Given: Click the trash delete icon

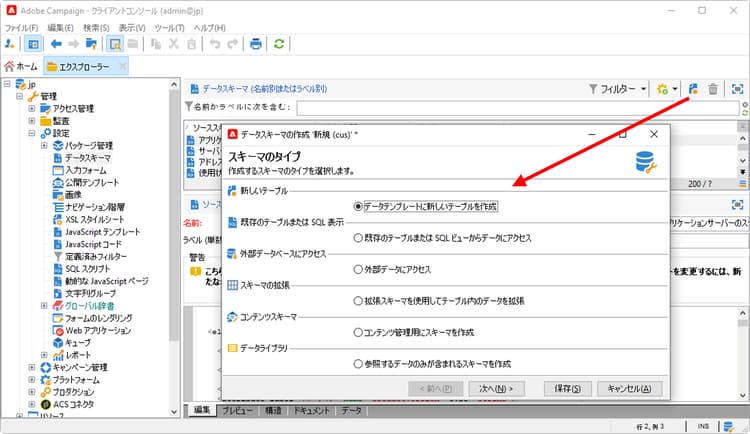Looking at the screenshot, I should [x=713, y=89].
